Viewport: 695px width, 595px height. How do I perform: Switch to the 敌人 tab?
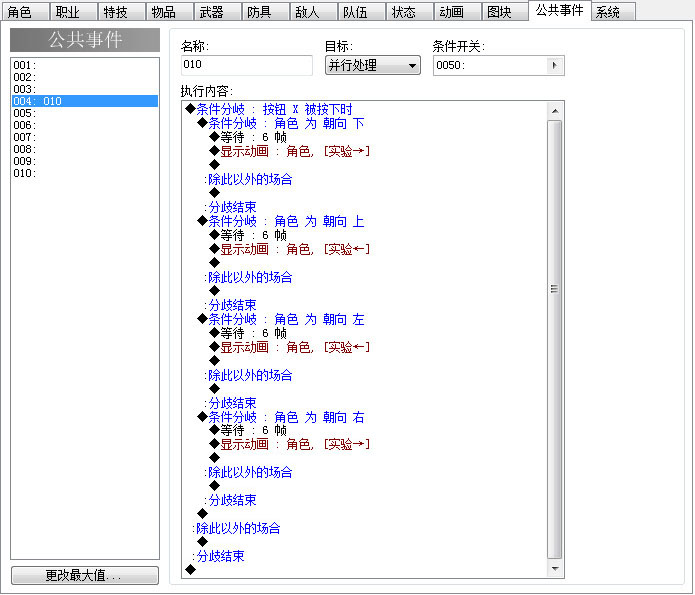point(313,12)
